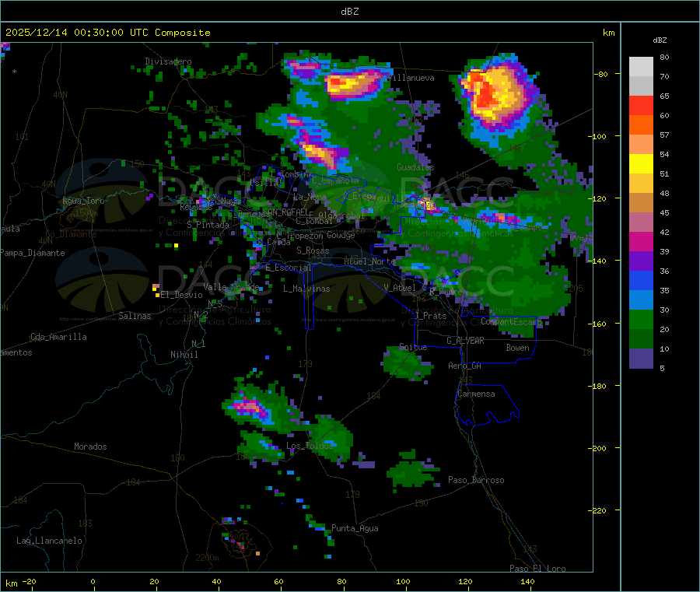Click the 'Goitue' place label

click(413, 346)
